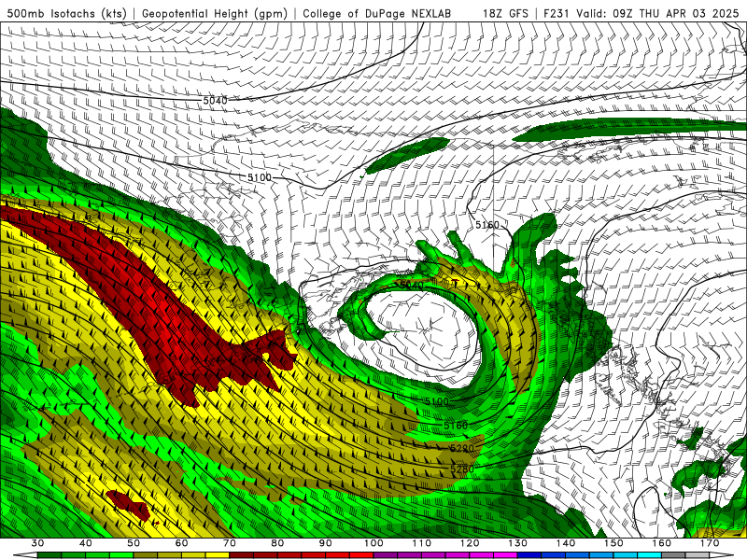
Task: Select the dark red swatch starting at 70
Action: (242, 554)
